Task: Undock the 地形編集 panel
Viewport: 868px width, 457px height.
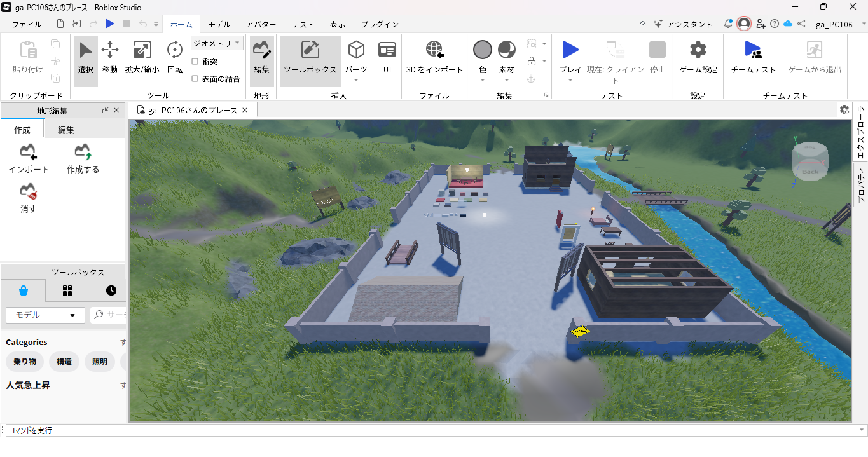Action: (105, 110)
